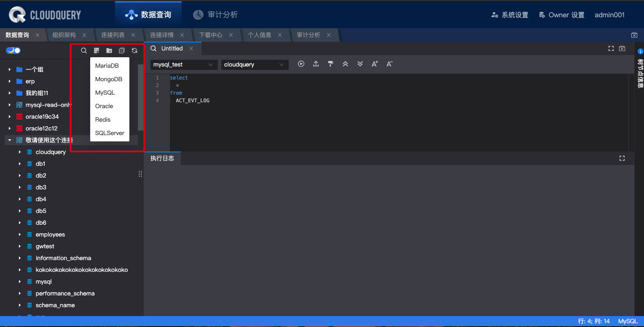Open the 连接列表 tab

(x=113, y=35)
